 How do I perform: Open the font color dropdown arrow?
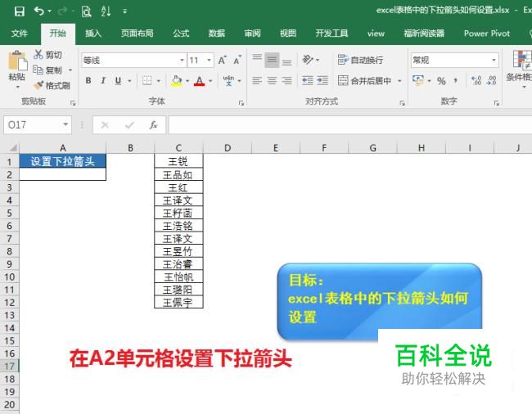click(x=210, y=81)
